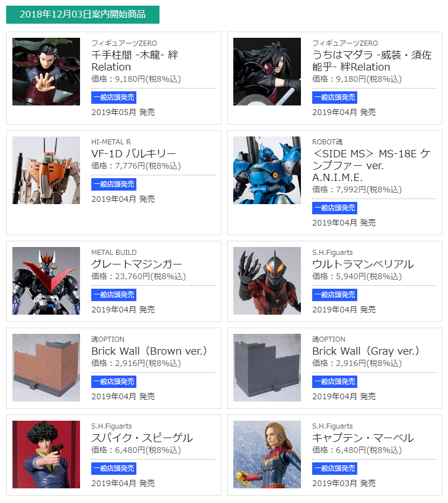This screenshot has height=503, width=448.
Task: Click 一般店頭発売 badge under うちはマダラ
Action: [335, 98]
